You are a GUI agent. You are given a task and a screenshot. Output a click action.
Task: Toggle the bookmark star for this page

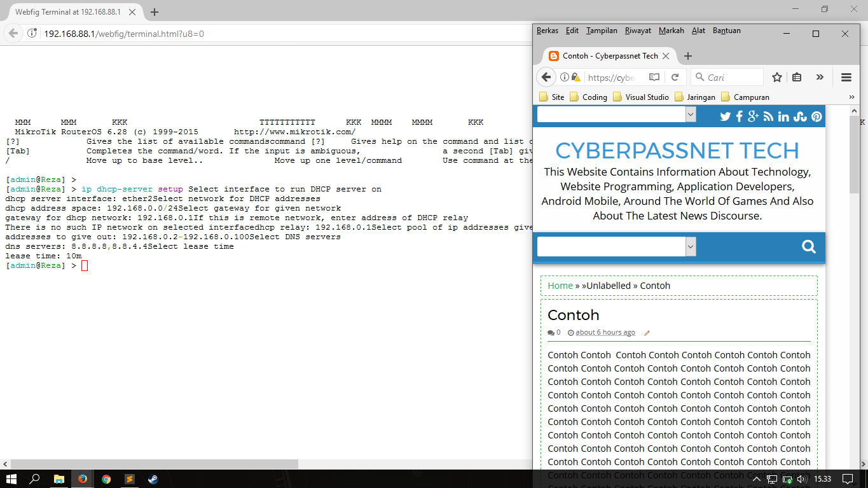[776, 76]
